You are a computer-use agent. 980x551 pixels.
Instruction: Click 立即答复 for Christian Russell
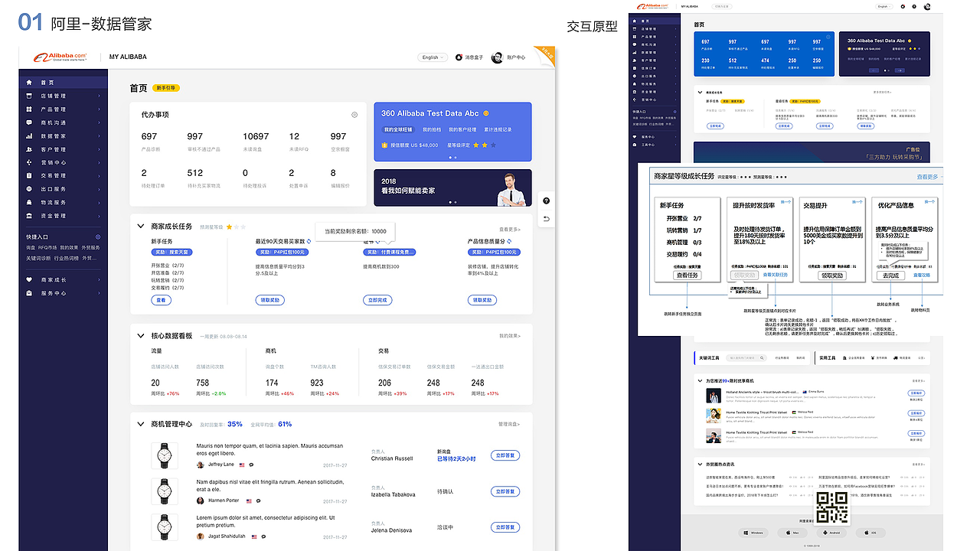(505, 455)
